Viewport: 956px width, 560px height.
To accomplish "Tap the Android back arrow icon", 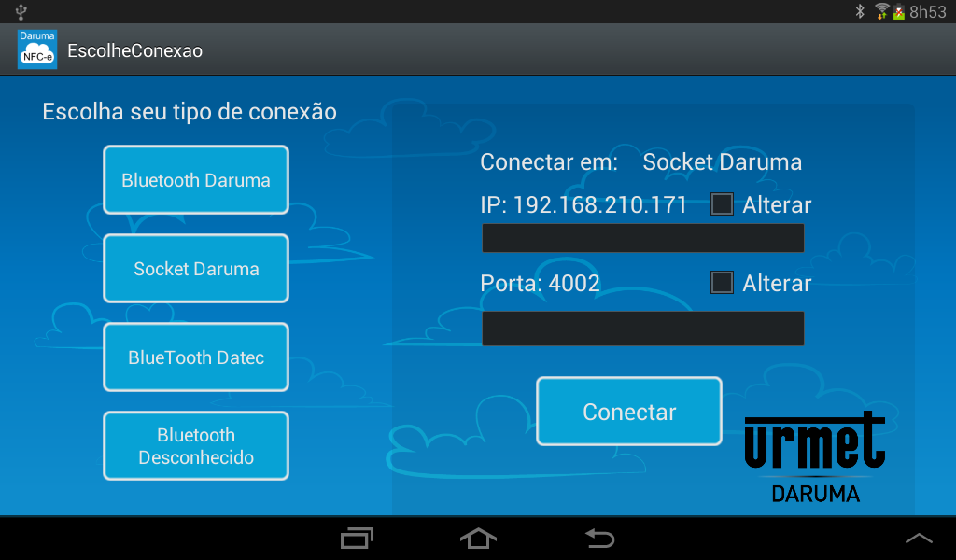I will pos(599,538).
